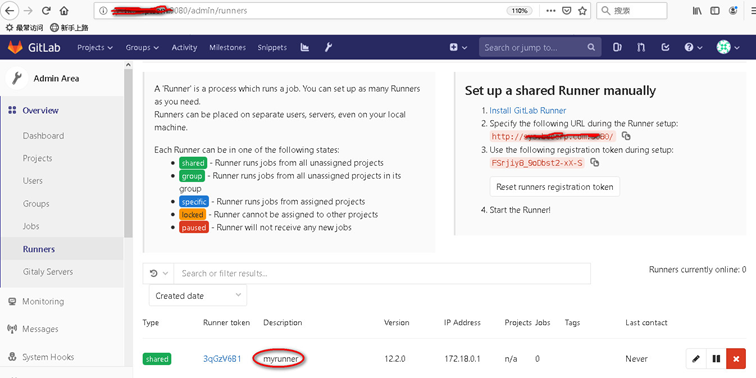Open the Install GitLab Runner link
The width and height of the screenshot is (756, 378).
[x=527, y=110]
